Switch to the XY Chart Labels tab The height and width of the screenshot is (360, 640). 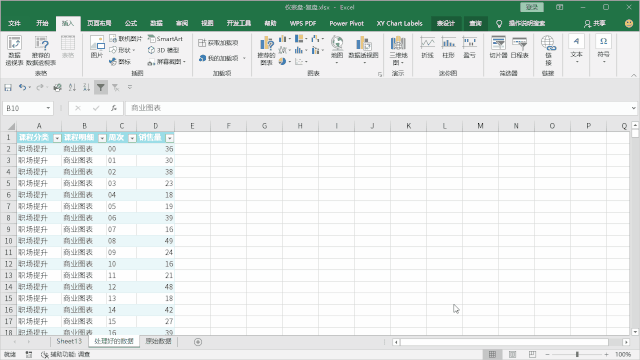tap(399, 23)
